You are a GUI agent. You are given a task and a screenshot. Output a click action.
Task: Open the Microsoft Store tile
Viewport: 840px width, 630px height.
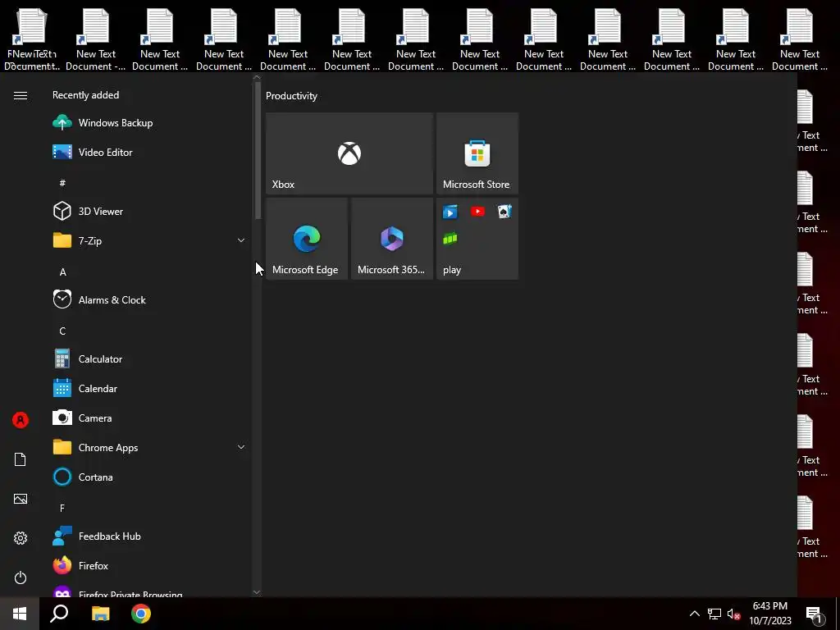[477, 153]
